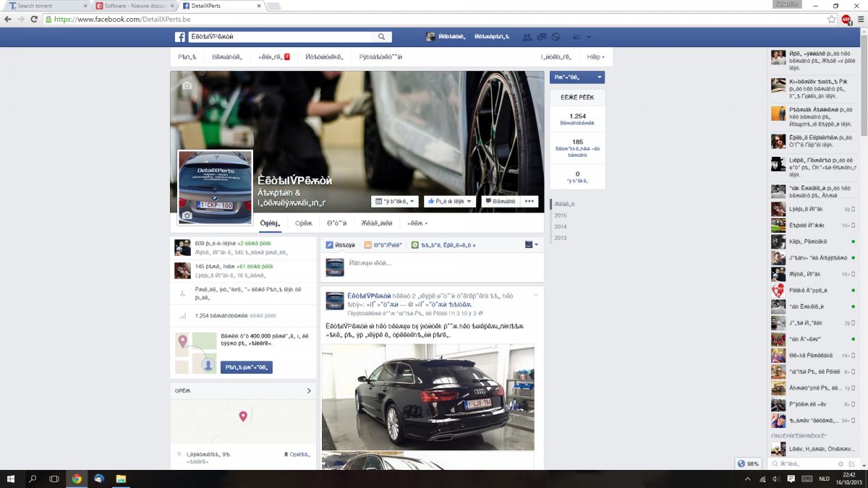The image size is (868, 488).
Task: Click the taskbar search magnifier
Action: tap(33, 479)
